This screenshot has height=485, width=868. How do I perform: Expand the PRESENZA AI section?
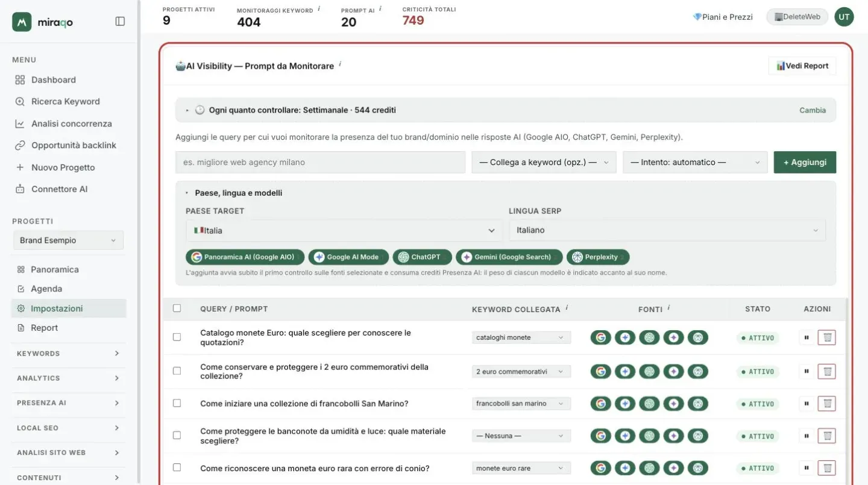point(68,403)
